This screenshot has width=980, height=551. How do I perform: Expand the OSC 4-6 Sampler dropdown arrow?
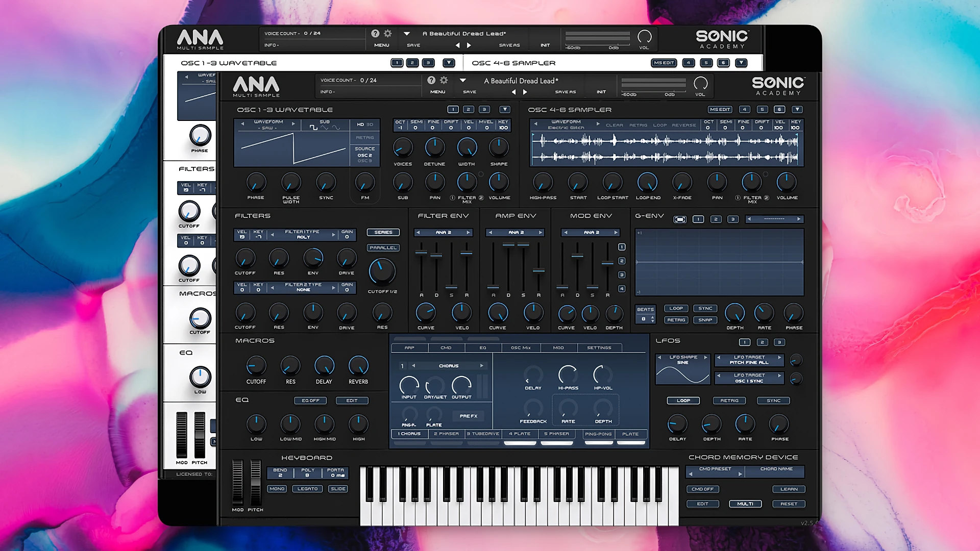coord(796,109)
